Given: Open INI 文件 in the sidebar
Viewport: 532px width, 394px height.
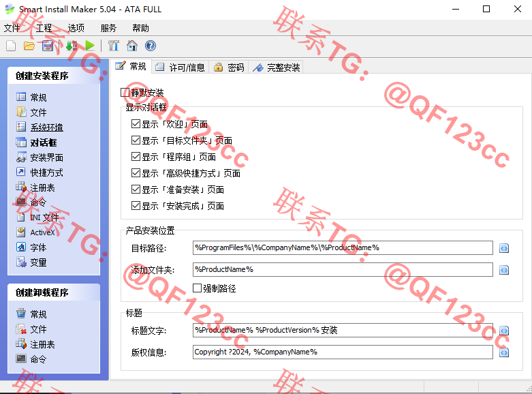Looking at the screenshot, I should click(37, 217).
